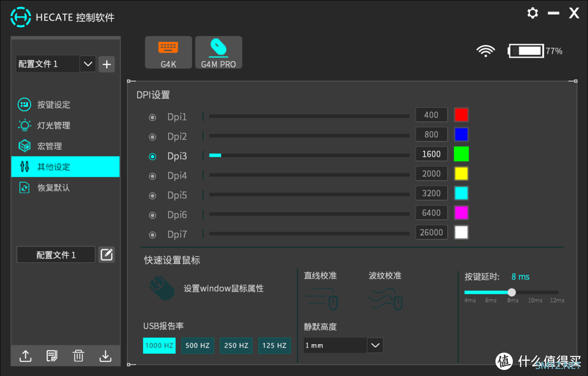Click the 按键延时 key delay slider handle
The width and height of the screenshot is (588, 376).
click(x=511, y=292)
